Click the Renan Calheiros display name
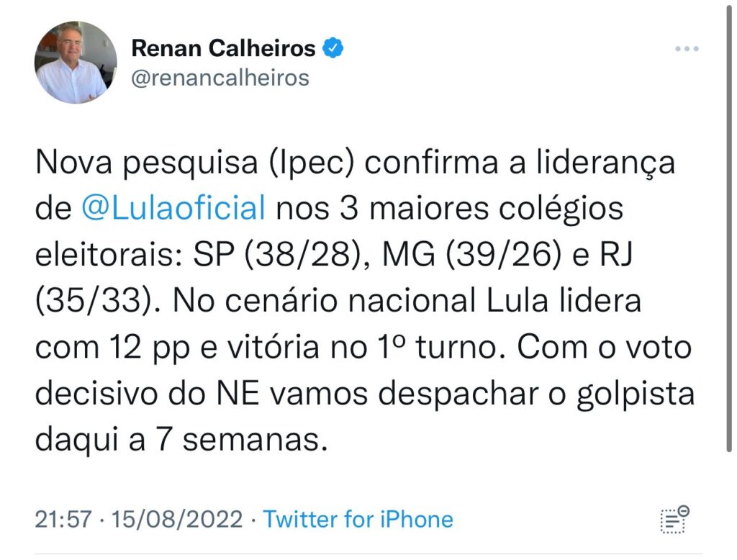This screenshot has height=560, width=737. click(223, 48)
